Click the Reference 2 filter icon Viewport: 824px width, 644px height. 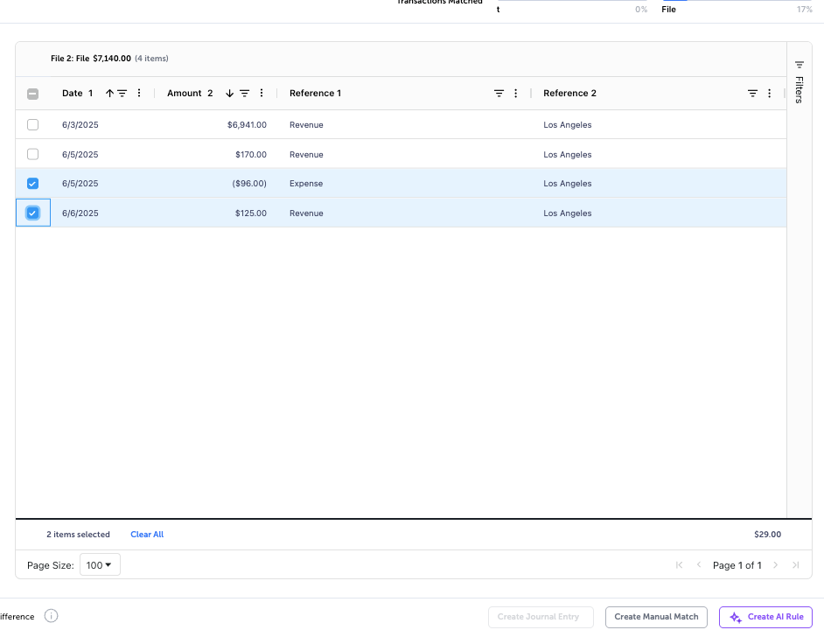[x=752, y=94]
